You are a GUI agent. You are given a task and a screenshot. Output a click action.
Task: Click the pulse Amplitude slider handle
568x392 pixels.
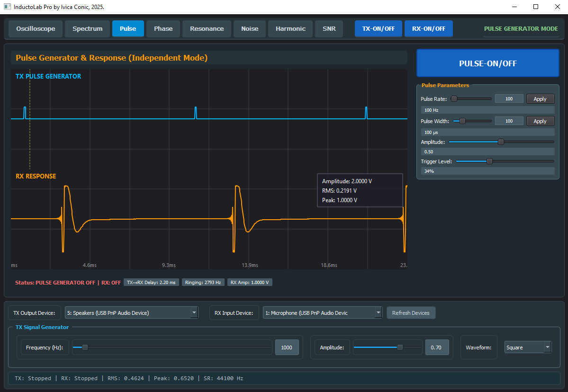(501, 142)
